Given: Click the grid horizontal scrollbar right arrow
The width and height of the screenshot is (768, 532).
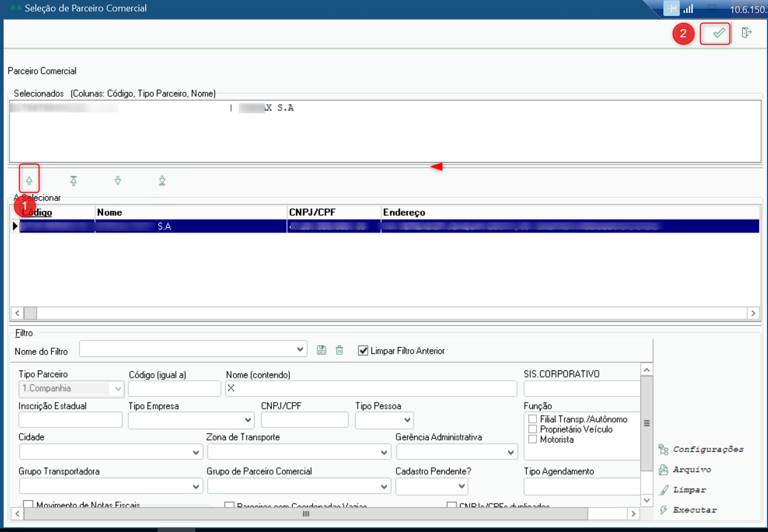Looking at the screenshot, I should [x=753, y=313].
